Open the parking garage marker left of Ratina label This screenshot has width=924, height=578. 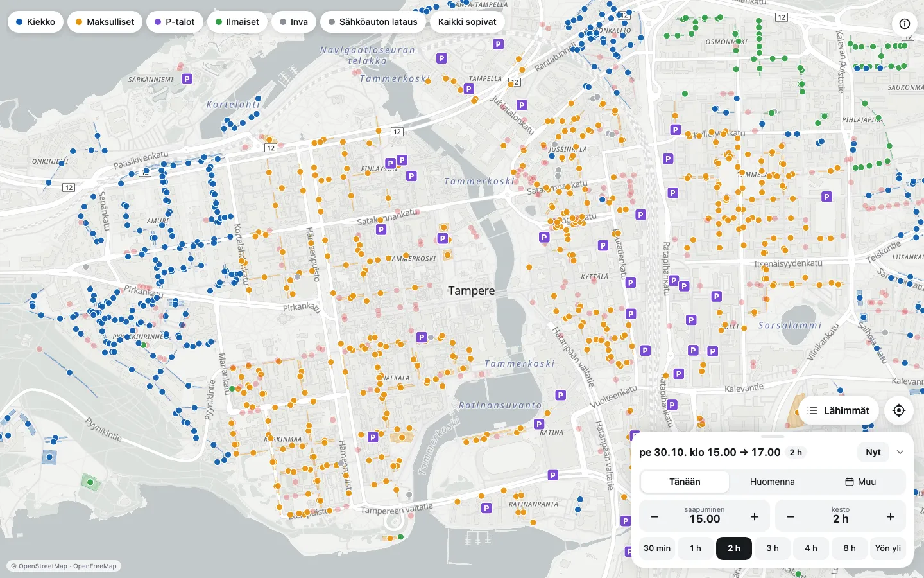(x=539, y=425)
